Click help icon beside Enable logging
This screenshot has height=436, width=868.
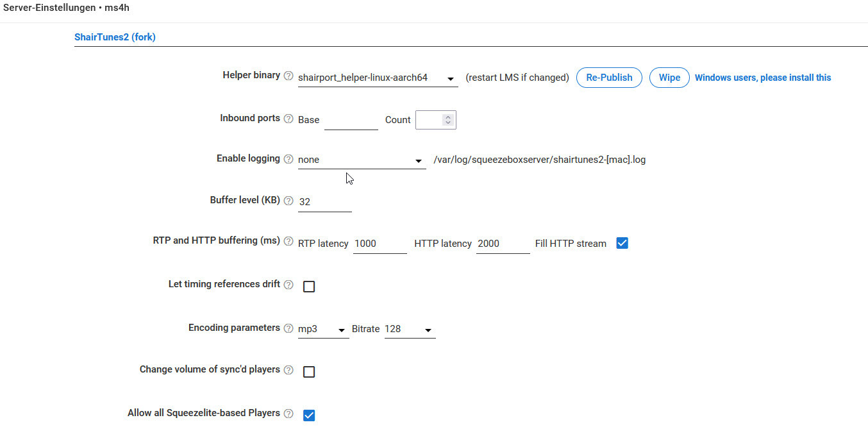tap(288, 159)
